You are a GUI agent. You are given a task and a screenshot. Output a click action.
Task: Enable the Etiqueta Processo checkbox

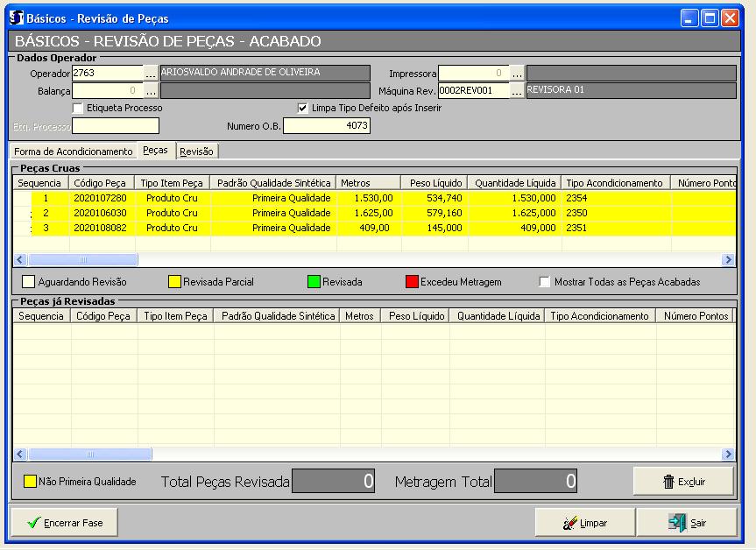point(79,108)
